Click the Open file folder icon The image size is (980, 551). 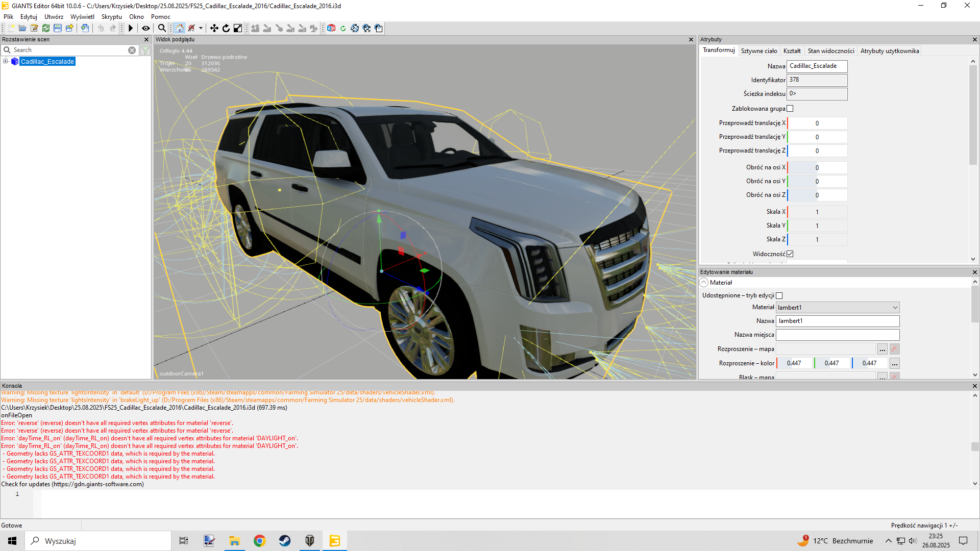(x=22, y=29)
